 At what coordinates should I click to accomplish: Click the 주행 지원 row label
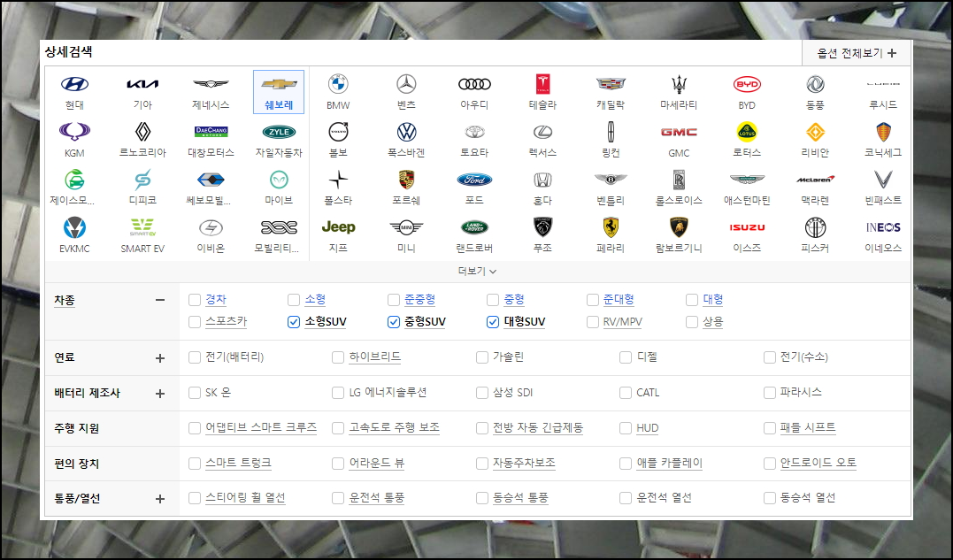pos(77,428)
